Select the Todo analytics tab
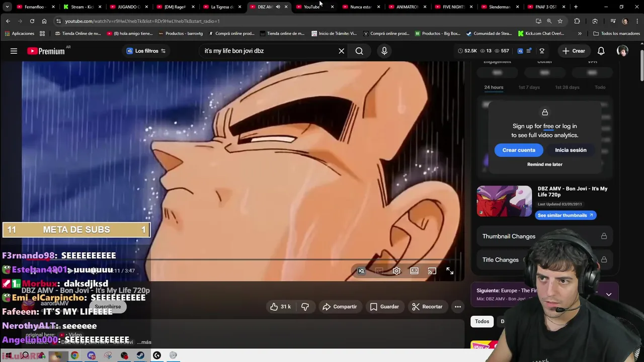The height and width of the screenshot is (362, 644). (600, 87)
